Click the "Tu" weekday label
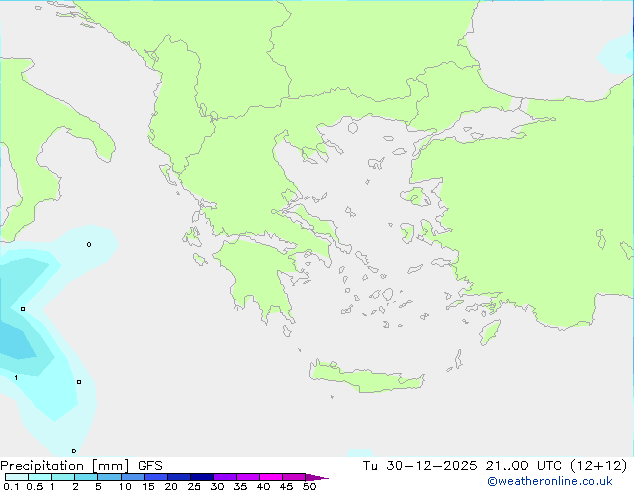The width and height of the screenshot is (634, 490). click(370, 466)
